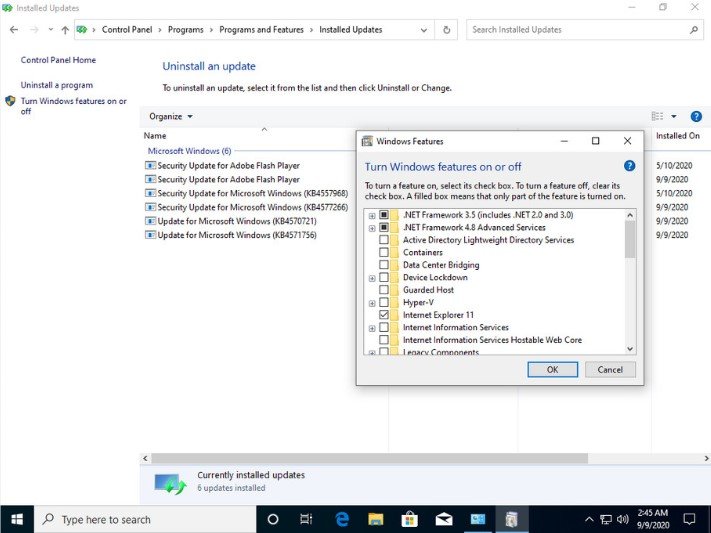Click Control Panel breadcrumb
The image size is (711, 533).
pyautogui.click(x=127, y=29)
